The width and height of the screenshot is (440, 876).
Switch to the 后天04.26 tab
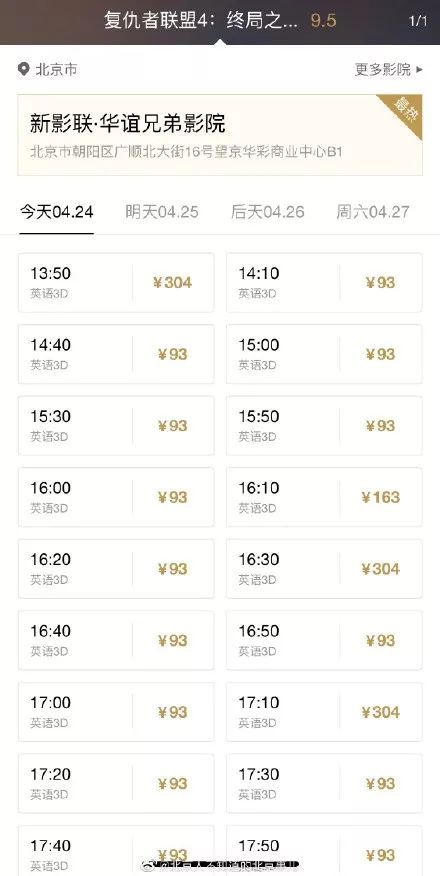pos(267,212)
